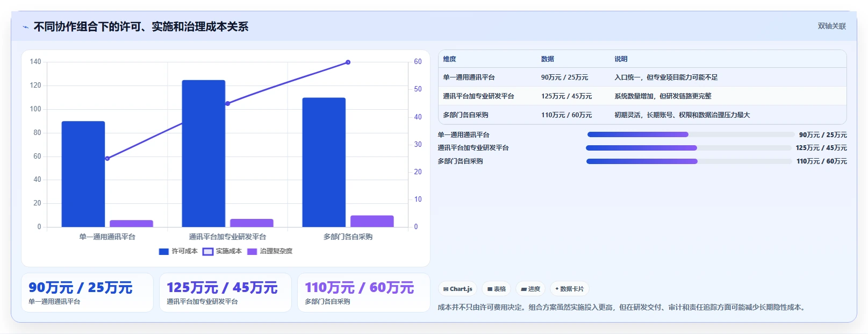This screenshot has height=334, width=868.
Task: Click the small blue icon before the title
Action: (x=25, y=27)
